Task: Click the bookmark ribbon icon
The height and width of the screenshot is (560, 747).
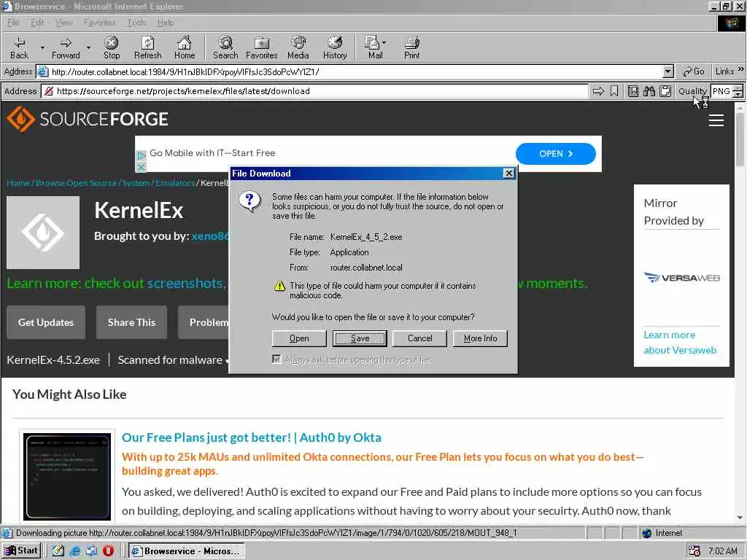Action: 614,91
